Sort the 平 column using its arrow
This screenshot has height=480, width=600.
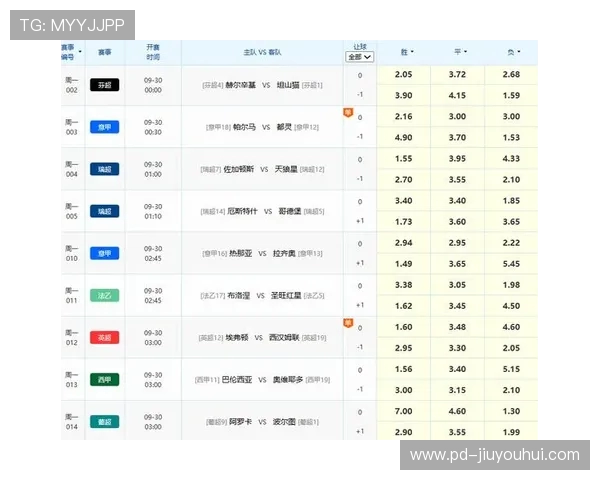point(466,52)
